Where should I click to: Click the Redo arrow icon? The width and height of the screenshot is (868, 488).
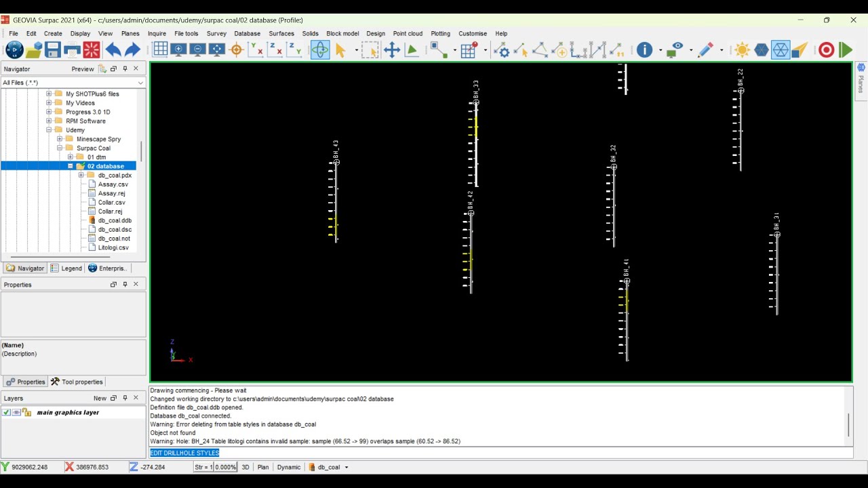click(132, 49)
